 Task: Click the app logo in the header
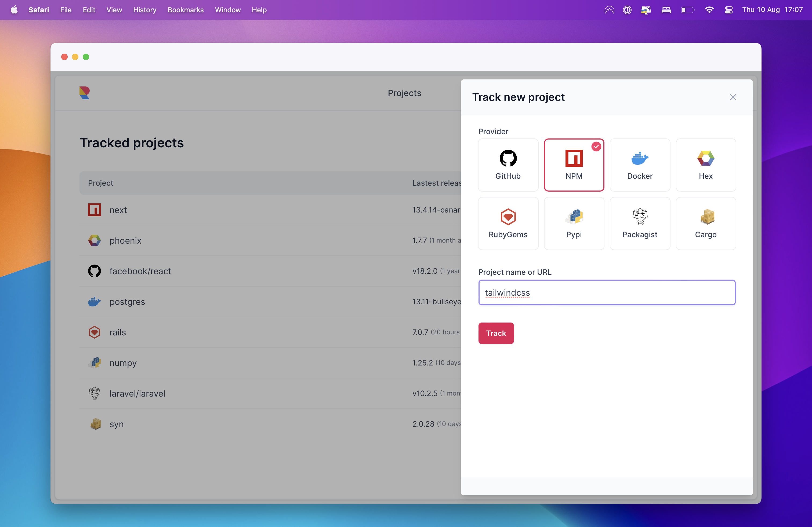click(85, 93)
